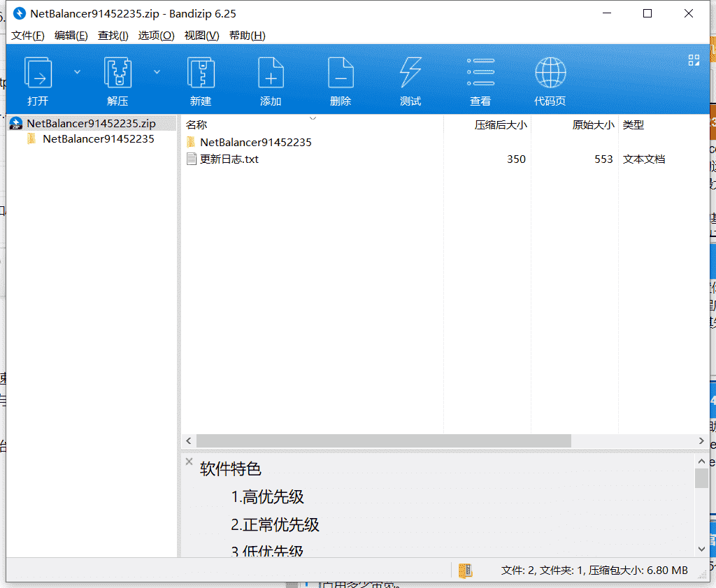Click the toolbar layout grid icon

pyautogui.click(x=694, y=60)
